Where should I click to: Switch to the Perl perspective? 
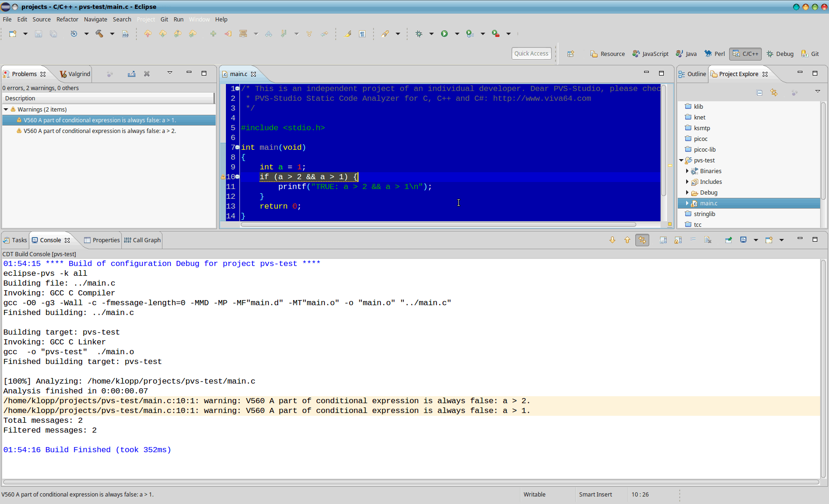tap(715, 54)
